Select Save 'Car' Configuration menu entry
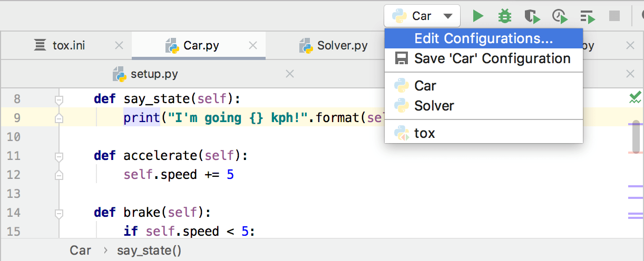 483,58
